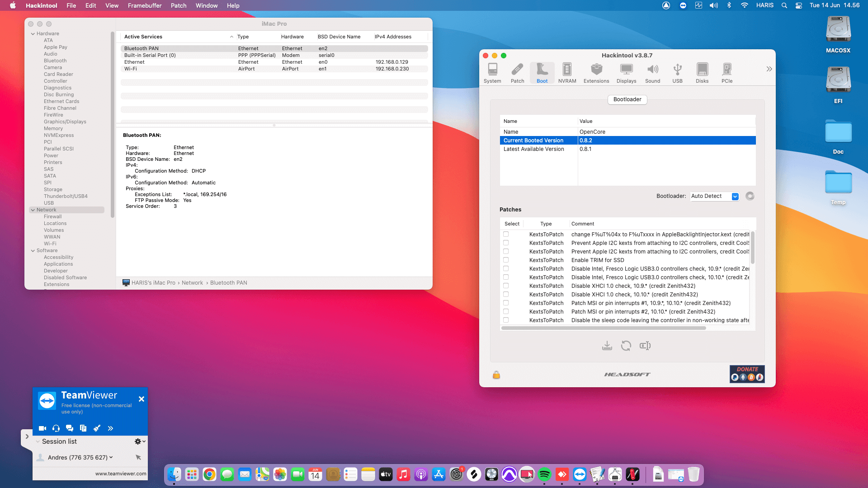Switch to the PCIe toolbar icon
Image resolution: width=868 pixels, height=488 pixels.
pos(727,73)
